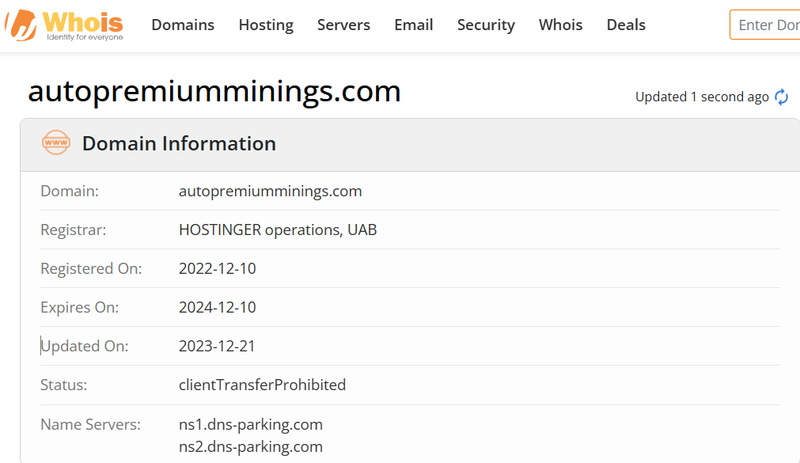Image resolution: width=800 pixels, height=463 pixels.
Task: Refresh the domain data with the refresh icon
Action: tap(781, 97)
